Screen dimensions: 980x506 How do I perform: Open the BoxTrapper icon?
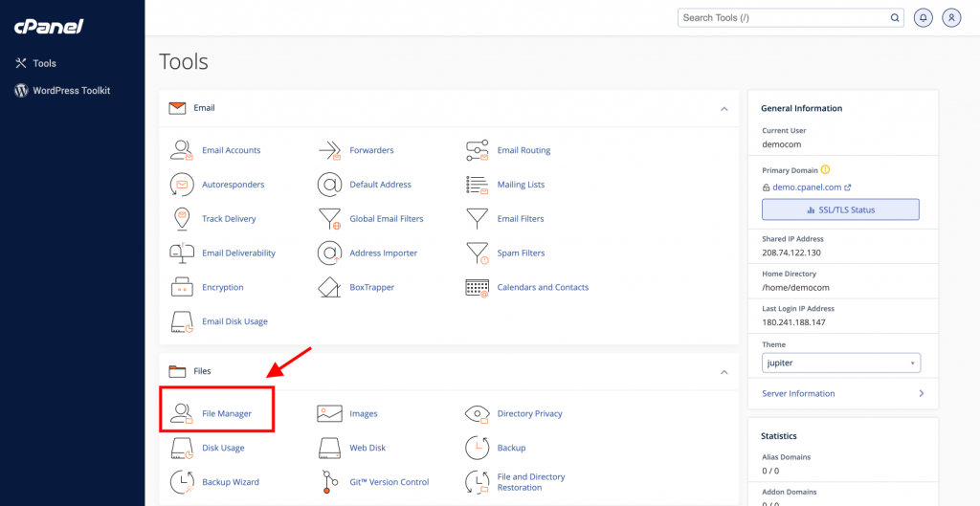[330, 287]
